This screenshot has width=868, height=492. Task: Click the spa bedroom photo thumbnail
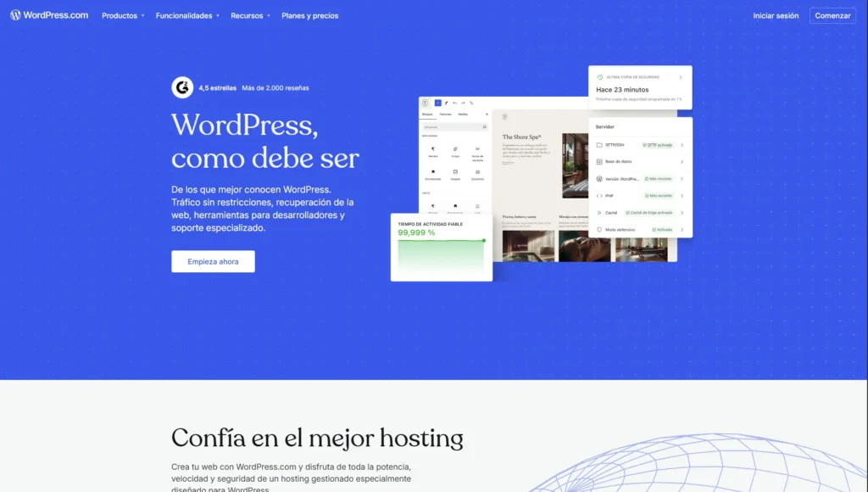point(576,165)
